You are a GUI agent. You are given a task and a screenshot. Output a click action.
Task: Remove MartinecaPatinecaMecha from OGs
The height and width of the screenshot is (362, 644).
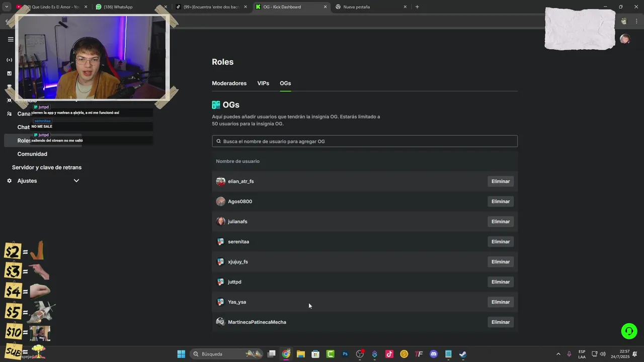click(501, 322)
